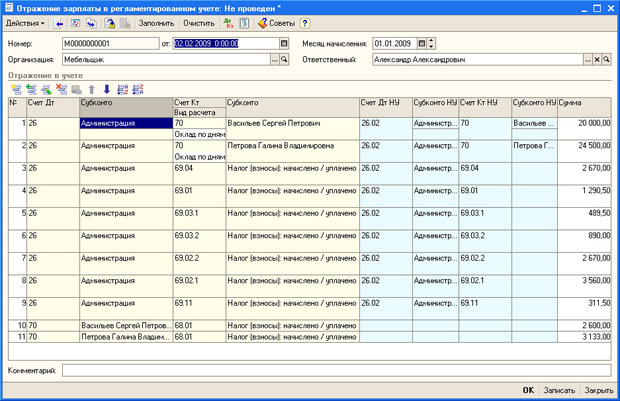Screen dimensions: 620x401
Task: Click the Заполнить button
Action: click(156, 23)
